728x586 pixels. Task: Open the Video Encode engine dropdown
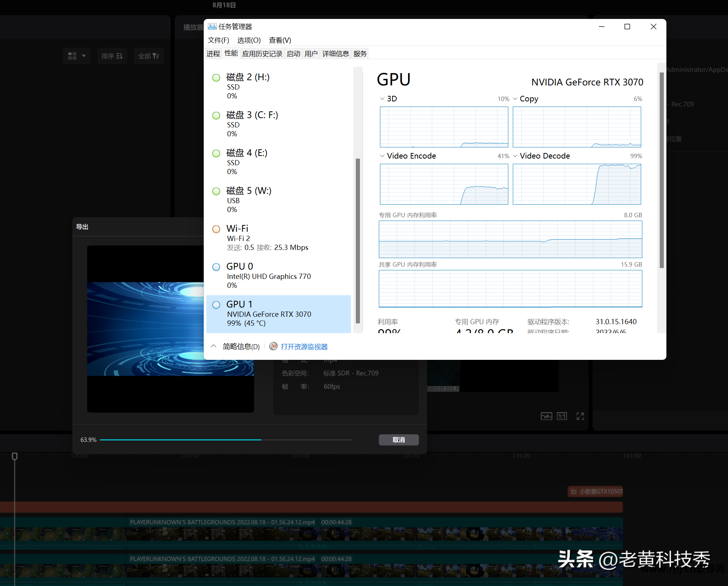(x=382, y=156)
